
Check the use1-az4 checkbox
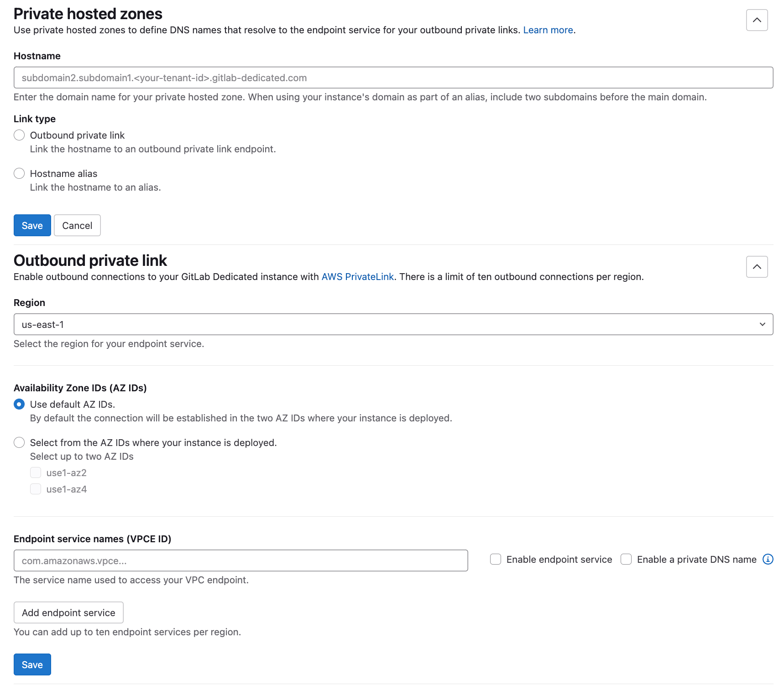[x=36, y=489]
